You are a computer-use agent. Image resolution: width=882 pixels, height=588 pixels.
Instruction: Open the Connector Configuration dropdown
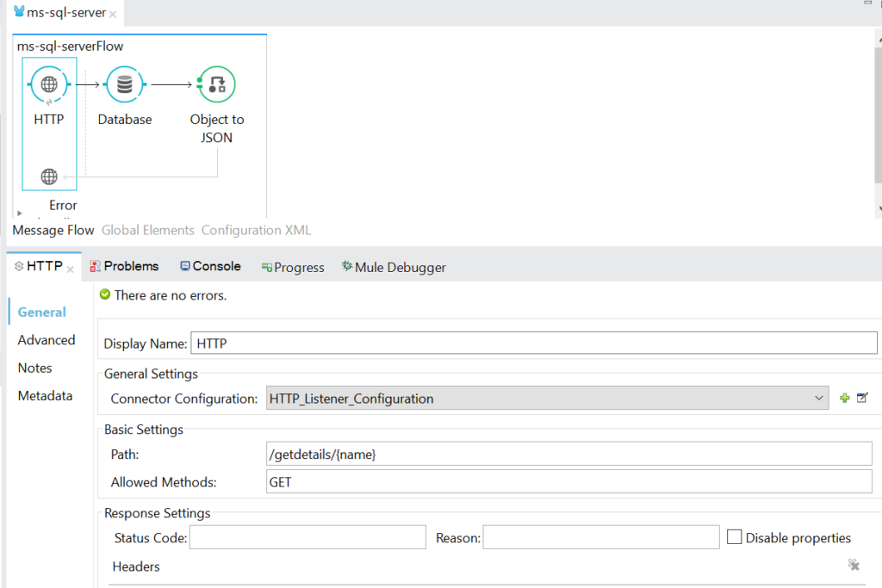pos(819,398)
